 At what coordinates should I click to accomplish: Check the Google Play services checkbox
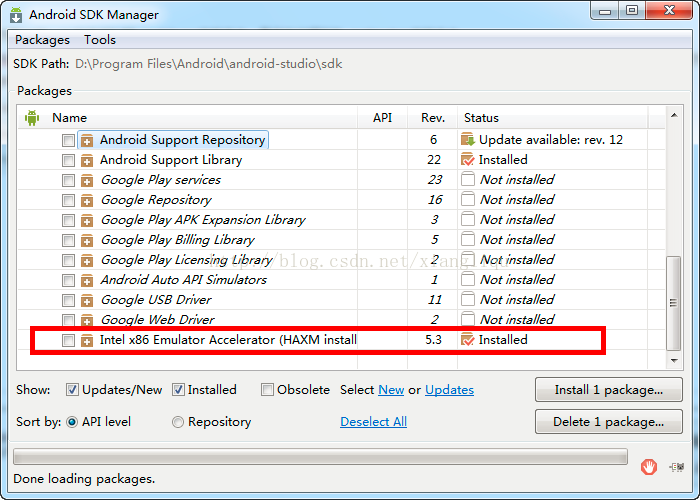click(x=68, y=180)
